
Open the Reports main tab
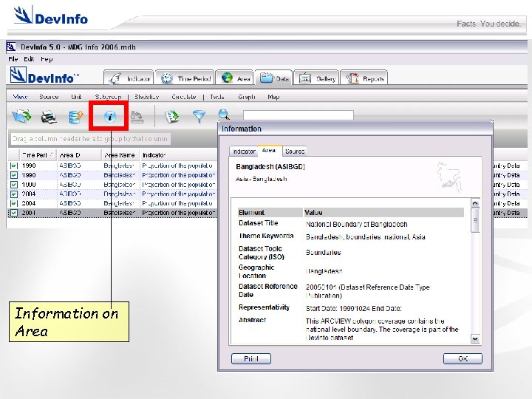click(364, 78)
